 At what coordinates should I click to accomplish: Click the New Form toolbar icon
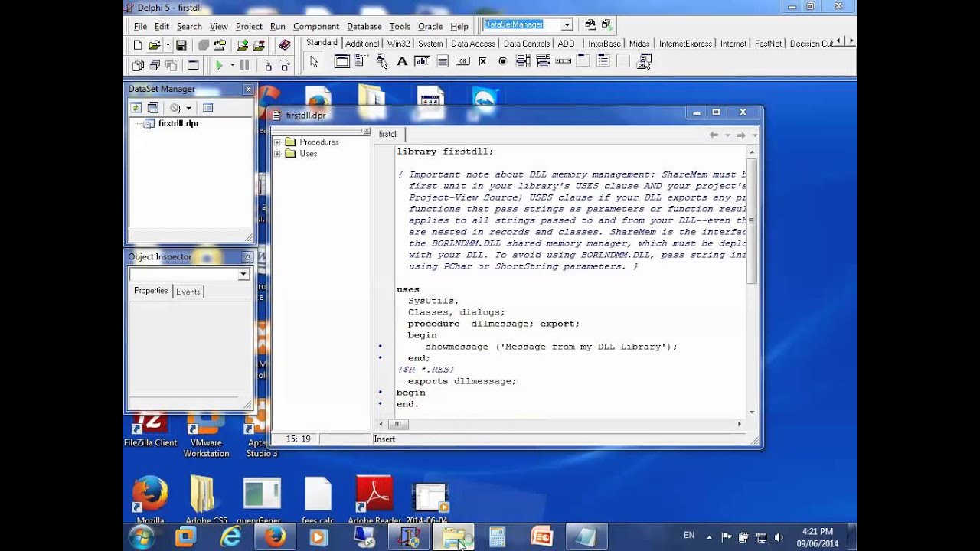[193, 66]
